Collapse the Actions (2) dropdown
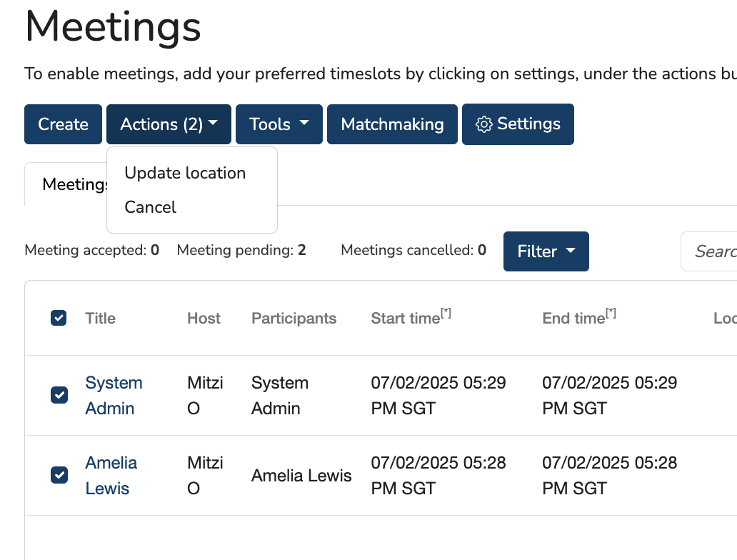 pyautogui.click(x=169, y=124)
